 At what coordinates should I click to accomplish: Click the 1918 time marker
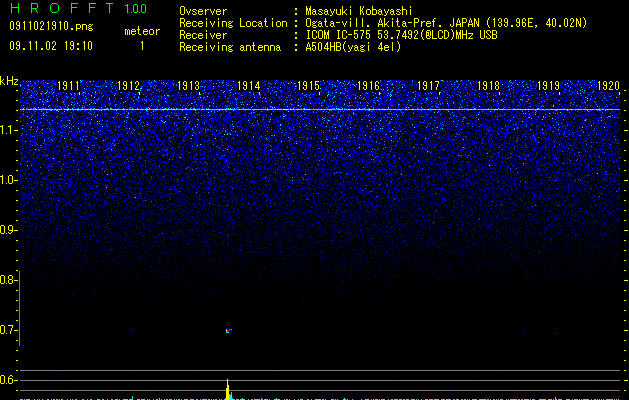(489, 86)
